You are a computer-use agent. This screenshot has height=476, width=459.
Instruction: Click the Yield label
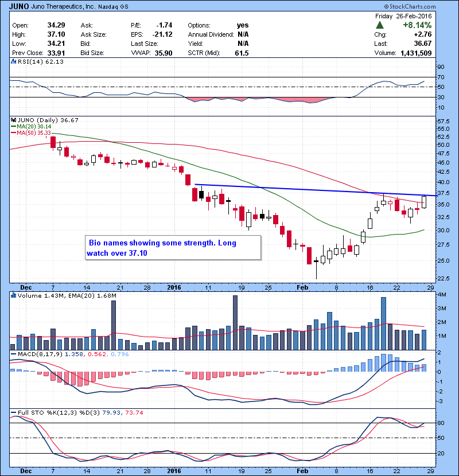pyautogui.click(x=195, y=44)
